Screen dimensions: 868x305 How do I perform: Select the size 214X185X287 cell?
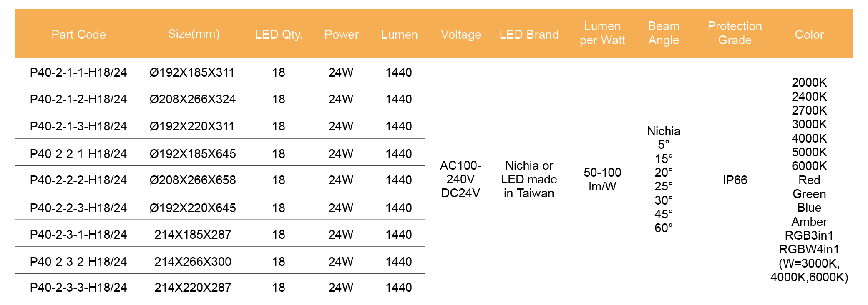[193, 235]
